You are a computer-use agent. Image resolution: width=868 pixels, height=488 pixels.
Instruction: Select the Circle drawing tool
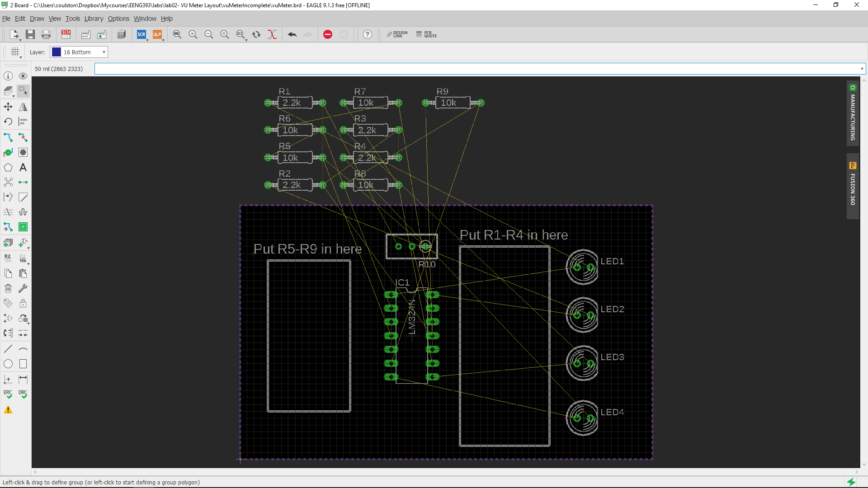pos(8,364)
